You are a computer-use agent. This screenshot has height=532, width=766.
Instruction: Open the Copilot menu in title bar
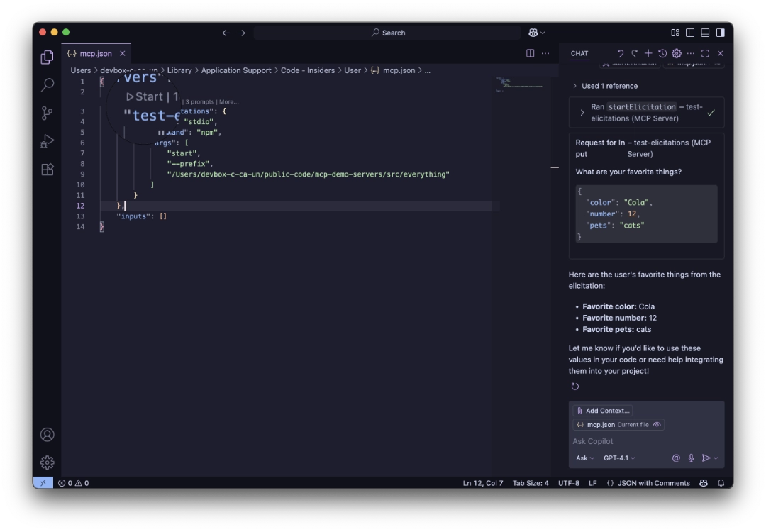(536, 33)
